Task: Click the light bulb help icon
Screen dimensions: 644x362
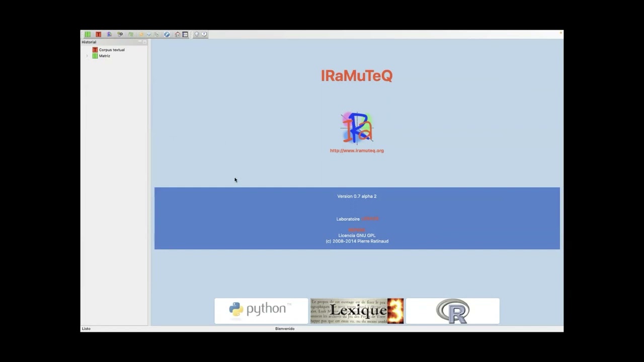Action: pyautogui.click(x=197, y=34)
